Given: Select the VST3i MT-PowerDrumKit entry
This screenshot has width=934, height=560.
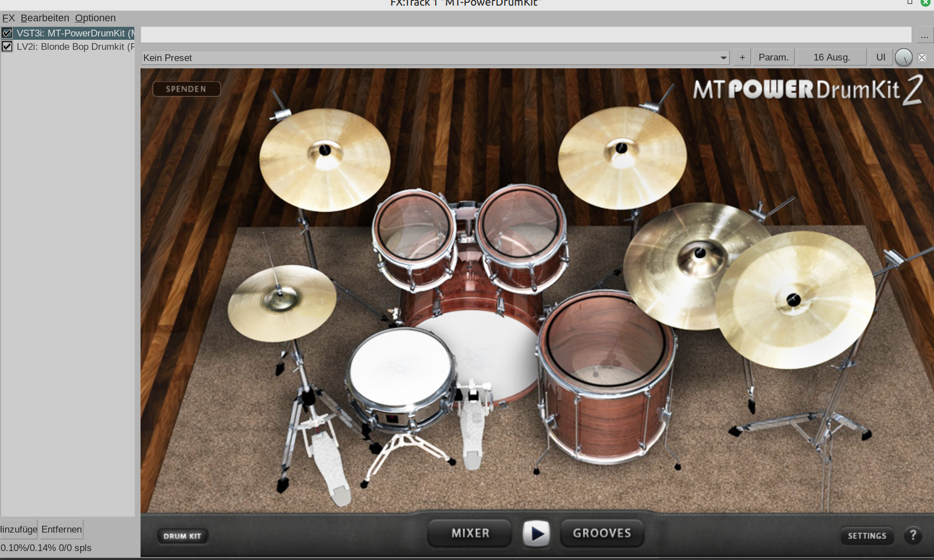Looking at the screenshot, I should [75, 33].
